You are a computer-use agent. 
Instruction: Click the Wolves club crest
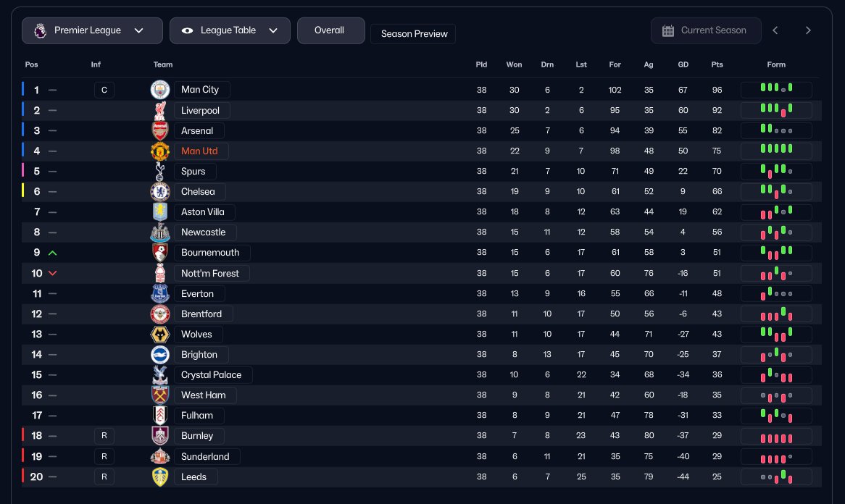pyautogui.click(x=160, y=334)
